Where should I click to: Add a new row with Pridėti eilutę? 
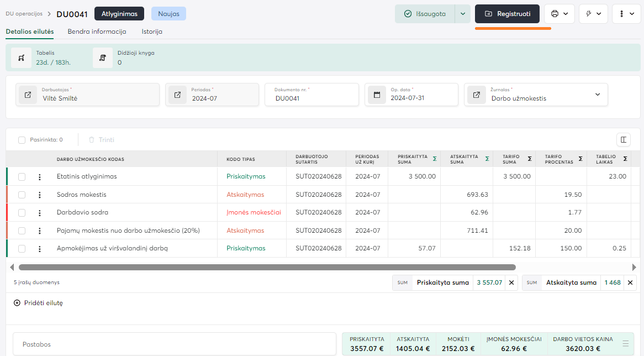tap(39, 303)
